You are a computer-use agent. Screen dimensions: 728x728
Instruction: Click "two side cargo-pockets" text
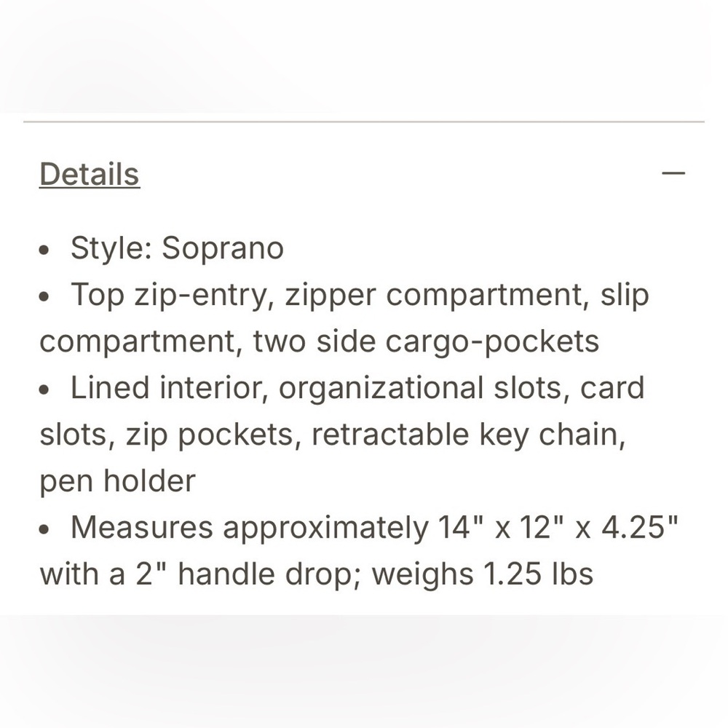tap(426, 341)
